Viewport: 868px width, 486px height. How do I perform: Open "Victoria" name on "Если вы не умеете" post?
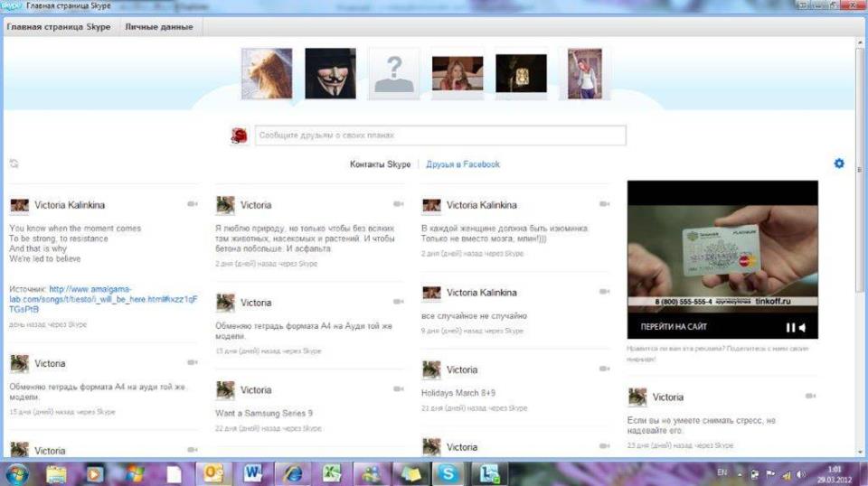[x=667, y=397]
